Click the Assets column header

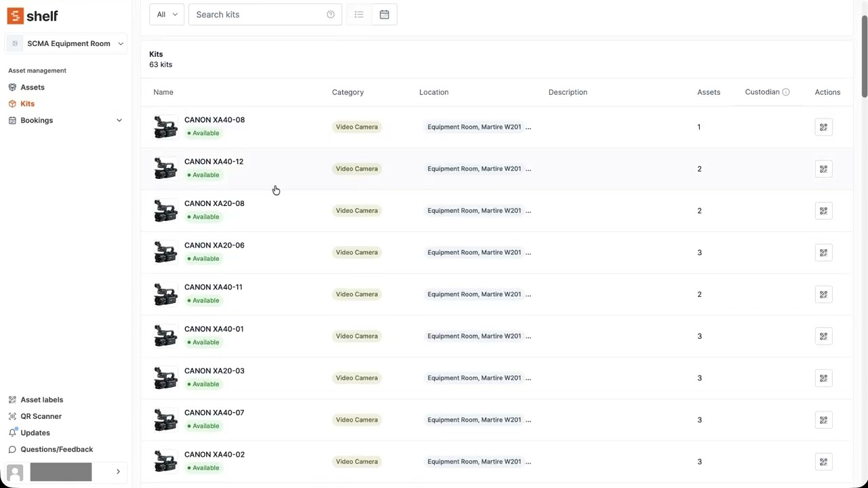[x=709, y=92]
